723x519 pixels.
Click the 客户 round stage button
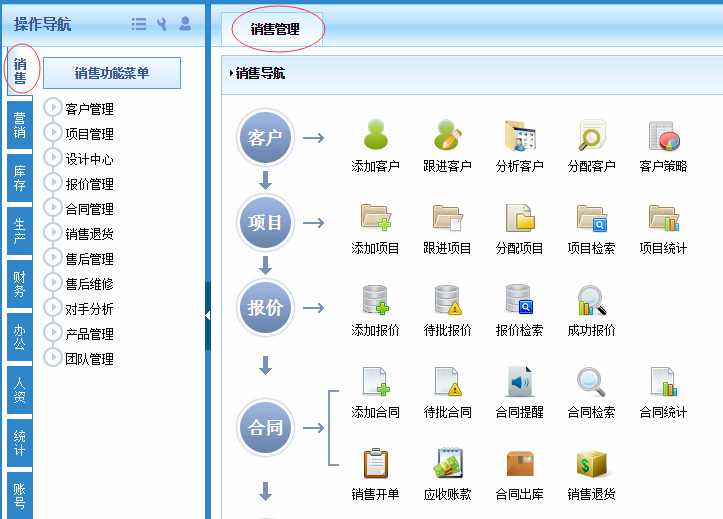(265, 137)
